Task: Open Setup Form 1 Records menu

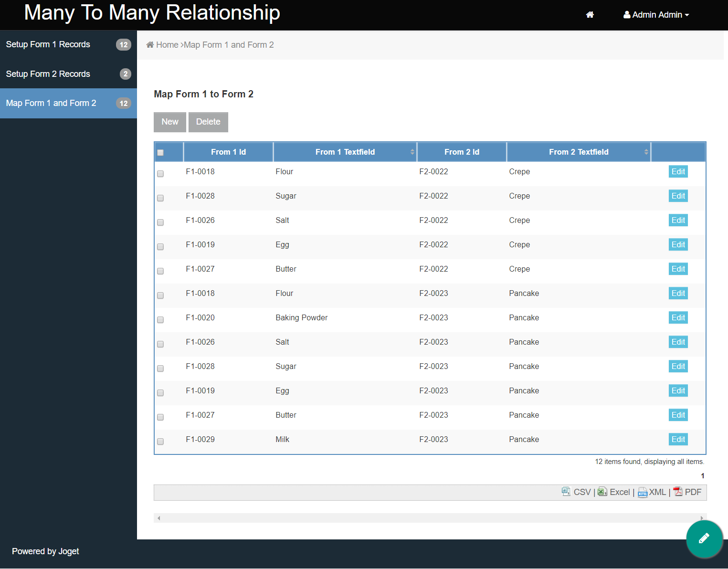Action: (x=48, y=44)
